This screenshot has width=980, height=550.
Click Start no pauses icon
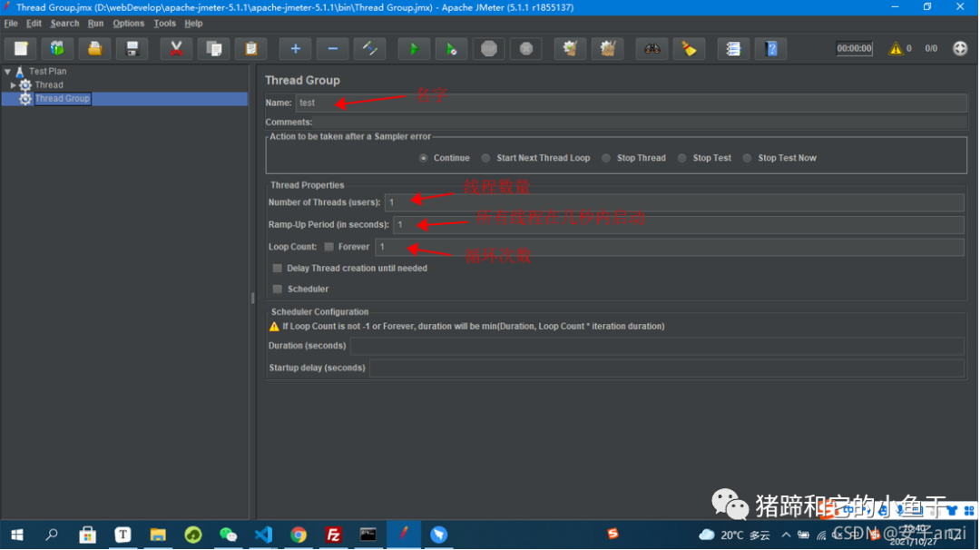(x=451, y=49)
